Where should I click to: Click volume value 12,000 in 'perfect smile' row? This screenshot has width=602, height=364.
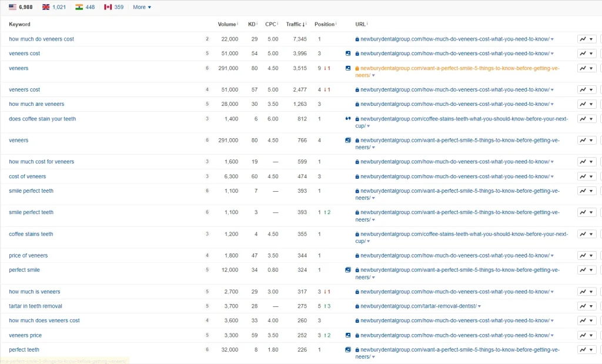click(230, 270)
